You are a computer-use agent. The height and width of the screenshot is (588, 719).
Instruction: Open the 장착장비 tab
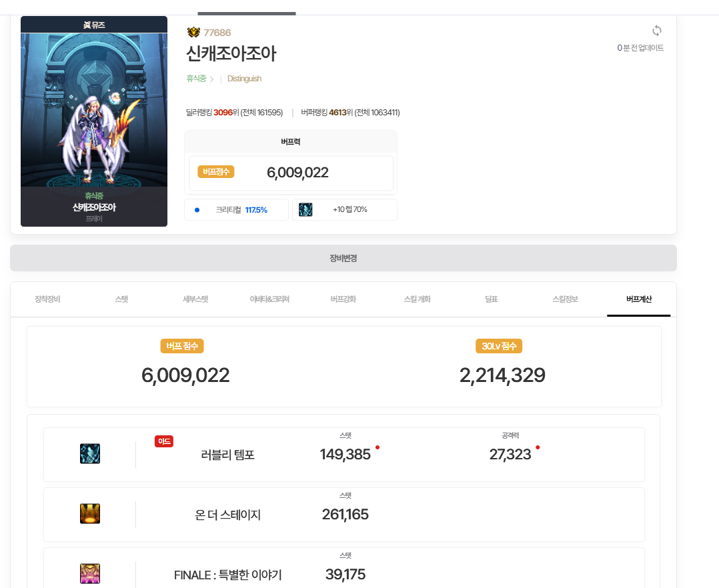pos(47,299)
